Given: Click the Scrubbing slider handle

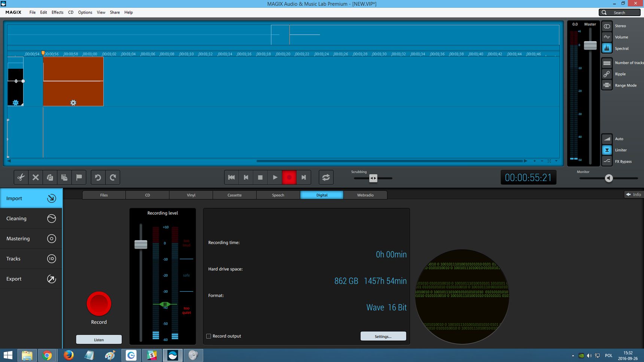Looking at the screenshot, I should [x=373, y=178].
